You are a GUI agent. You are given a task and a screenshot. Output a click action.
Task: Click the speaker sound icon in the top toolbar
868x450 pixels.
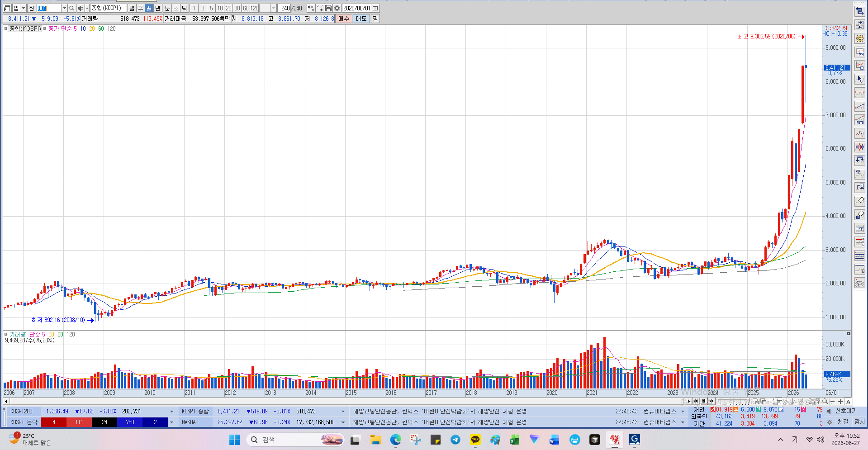pyautogui.click(x=80, y=8)
